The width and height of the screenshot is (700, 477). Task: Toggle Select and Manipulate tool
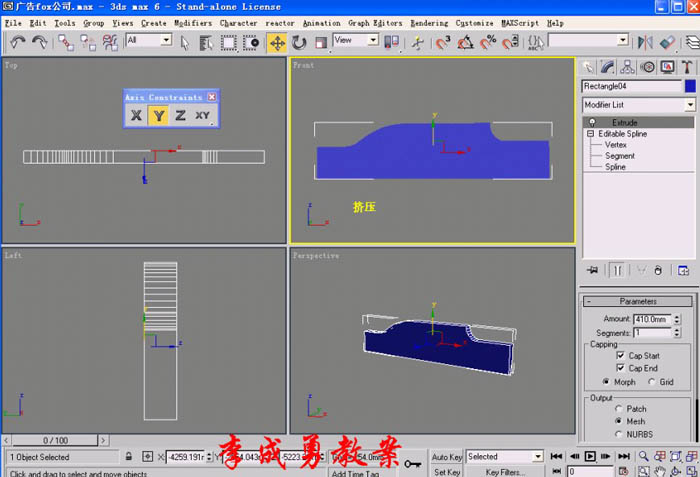(417, 43)
